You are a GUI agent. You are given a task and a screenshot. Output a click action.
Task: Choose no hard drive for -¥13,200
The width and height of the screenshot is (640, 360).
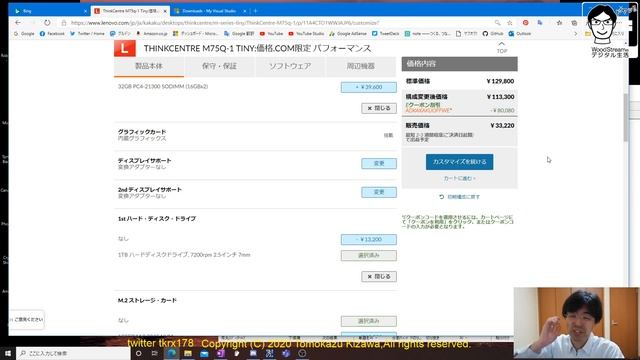369,239
